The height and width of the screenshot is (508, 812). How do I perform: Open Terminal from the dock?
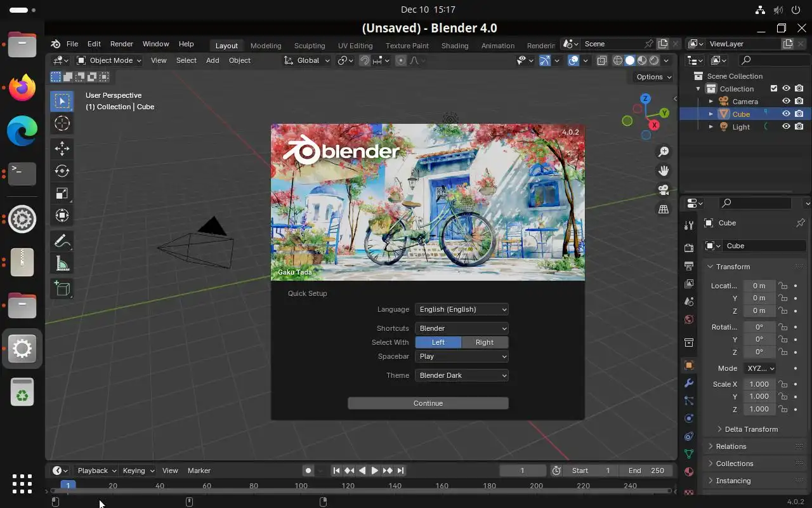click(x=22, y=174)
